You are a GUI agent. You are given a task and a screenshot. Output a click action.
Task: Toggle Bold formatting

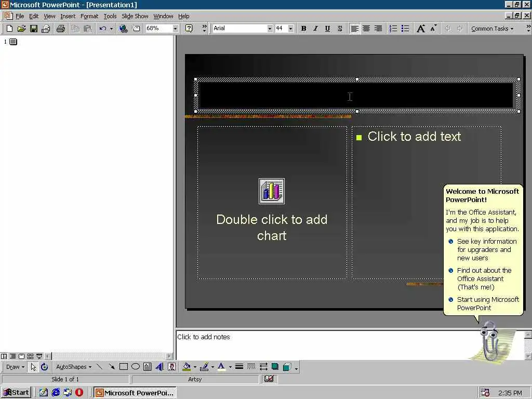click(303, 29)
